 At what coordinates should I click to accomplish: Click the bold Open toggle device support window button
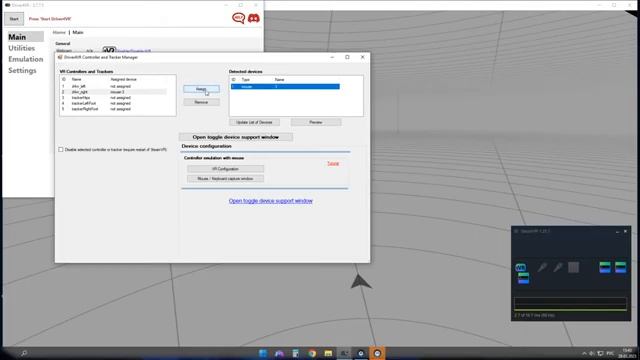pos(236,137)
